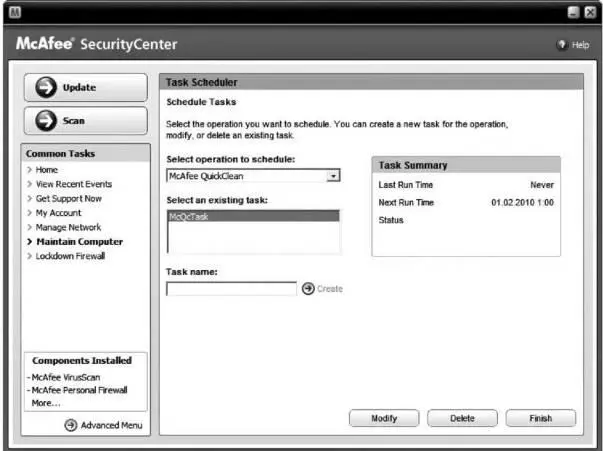
Task: Click the Create arrow icon
Action: [x=308, y=288]
